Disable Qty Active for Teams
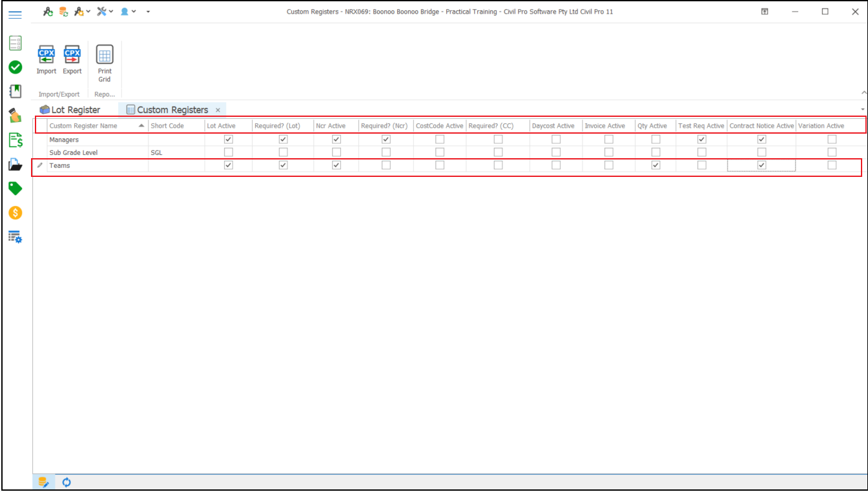868x492 pixels. [x=654, y=165]
